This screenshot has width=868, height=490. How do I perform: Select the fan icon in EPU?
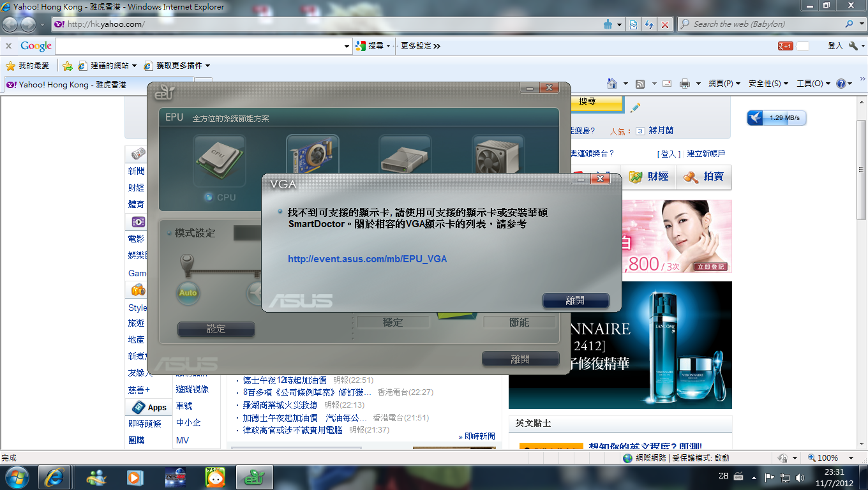coord(498,154)
